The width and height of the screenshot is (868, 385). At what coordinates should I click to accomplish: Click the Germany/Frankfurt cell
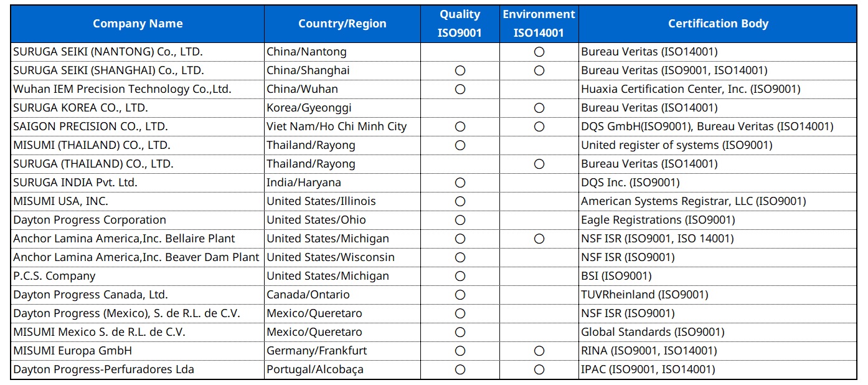pyautogui.click(x=317, y=351)
